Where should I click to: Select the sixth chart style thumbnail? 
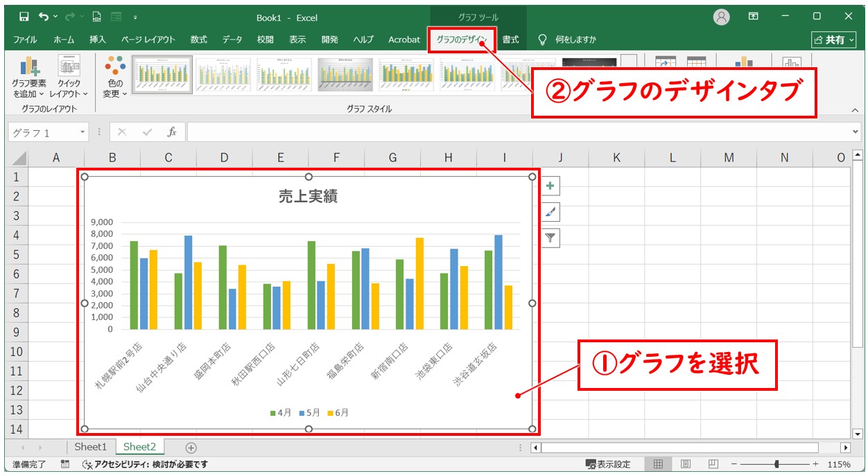467,74
